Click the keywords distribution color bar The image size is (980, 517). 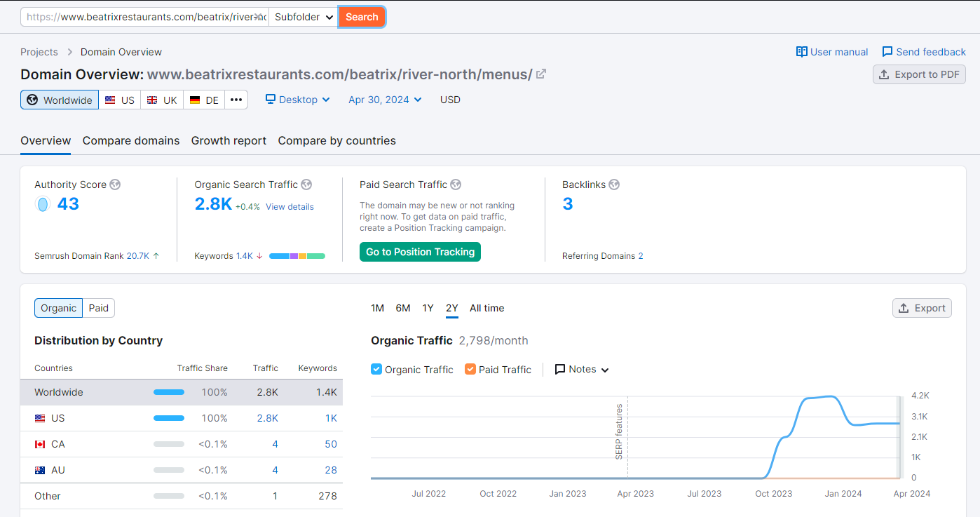click(x=297, y=256)
